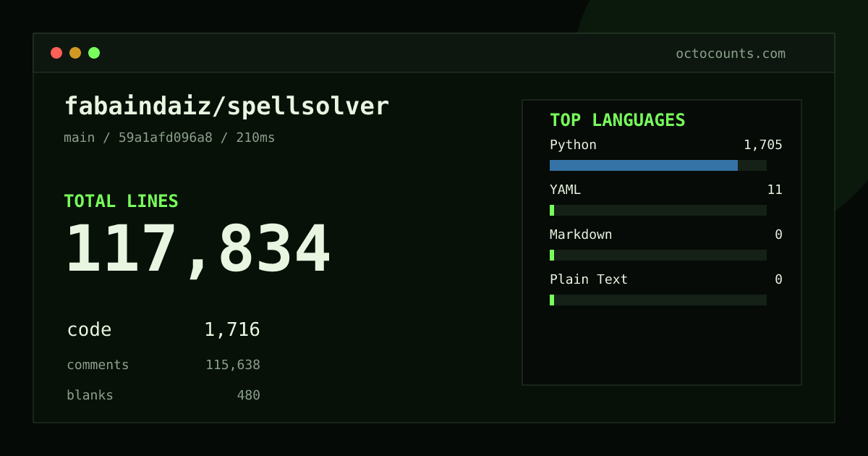Screen dimensions: 868x456
Task: Click the TOP LANGUAGES heading
Action: tap(617, 120)
